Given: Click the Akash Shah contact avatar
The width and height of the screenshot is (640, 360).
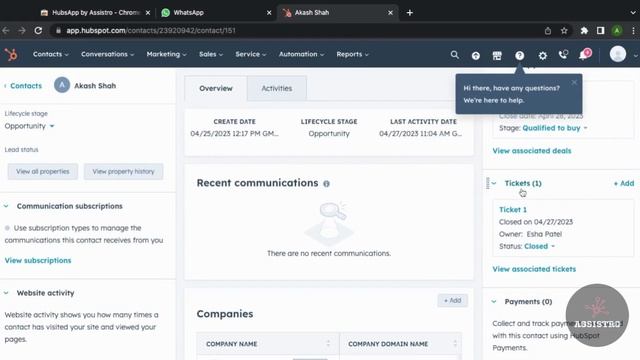Looking at the screenshot, I should click(x=62, y=85).
